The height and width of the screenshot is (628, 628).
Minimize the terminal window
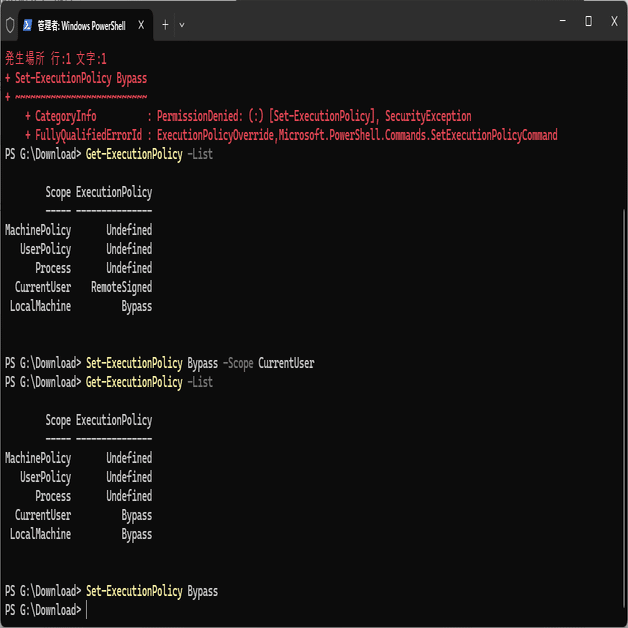pos(560,21)
